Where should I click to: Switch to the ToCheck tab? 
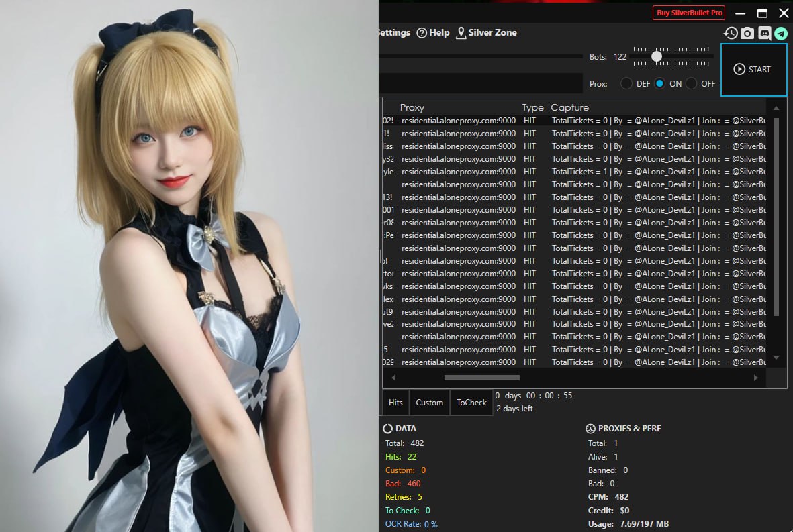471,403
